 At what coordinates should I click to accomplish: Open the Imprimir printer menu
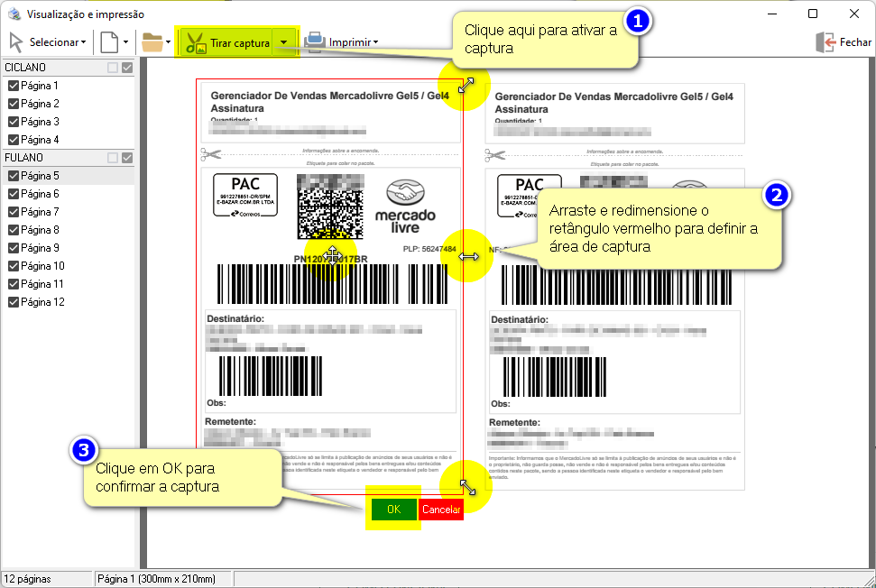342,42
